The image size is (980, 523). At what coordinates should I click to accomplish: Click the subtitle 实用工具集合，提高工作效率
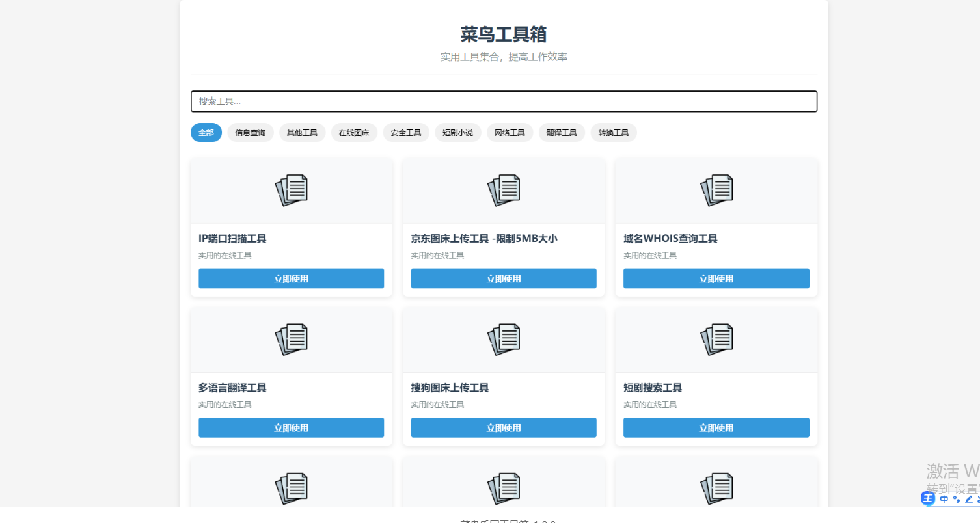504,57
